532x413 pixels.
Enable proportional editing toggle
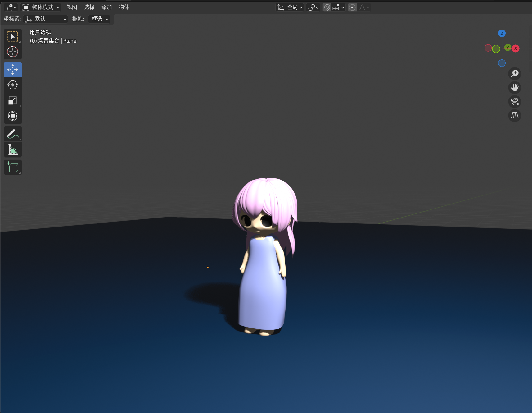click(352, 7)
